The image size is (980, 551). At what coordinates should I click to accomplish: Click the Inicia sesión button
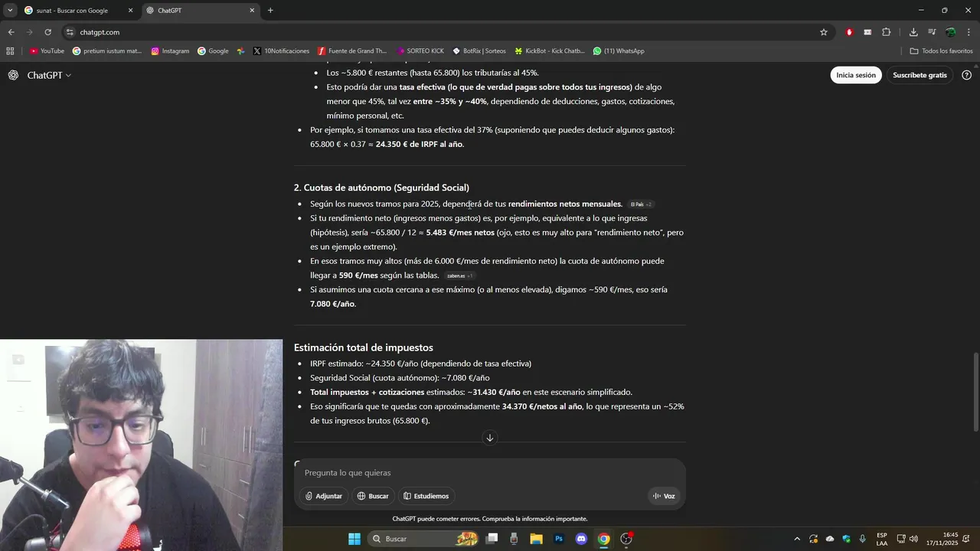click(856, 75)
